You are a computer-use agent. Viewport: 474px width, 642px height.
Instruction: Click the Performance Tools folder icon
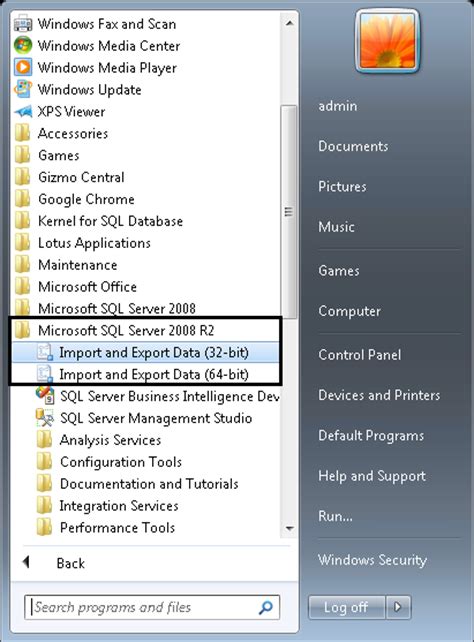(44, 527)
